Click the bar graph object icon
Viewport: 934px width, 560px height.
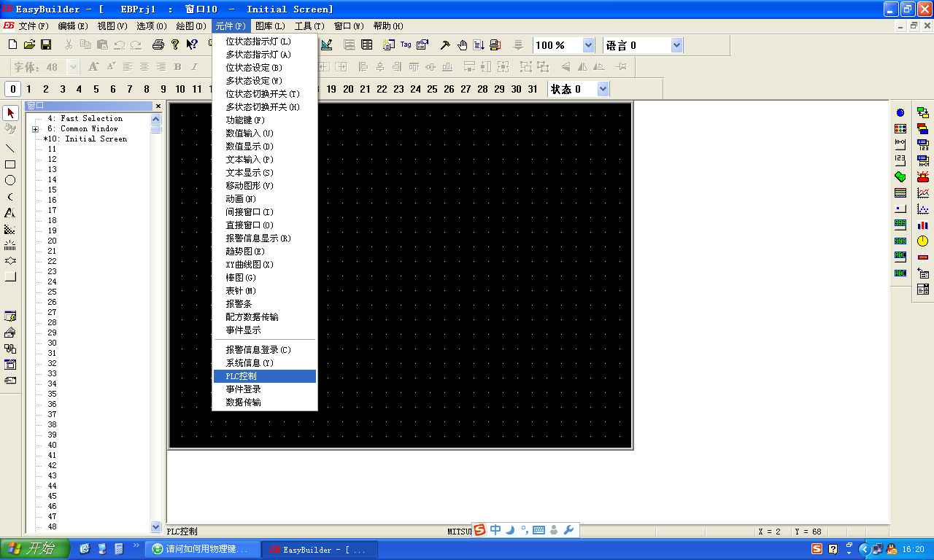click(922, 225)
